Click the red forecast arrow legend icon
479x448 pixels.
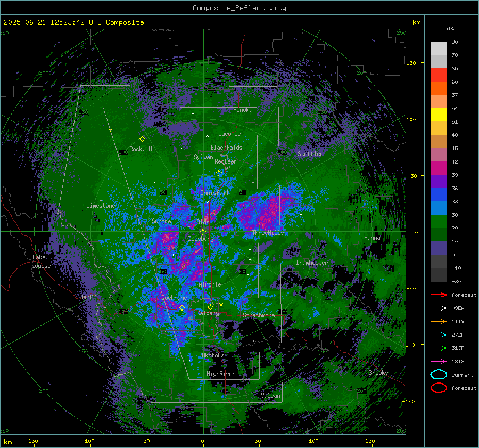[x=439, y=295]
